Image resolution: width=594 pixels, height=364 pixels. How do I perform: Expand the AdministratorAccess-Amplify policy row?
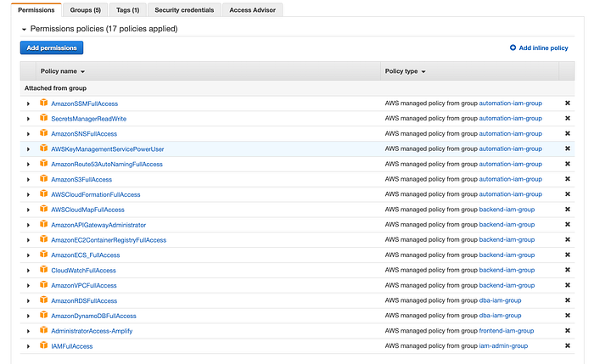[28, 331]
